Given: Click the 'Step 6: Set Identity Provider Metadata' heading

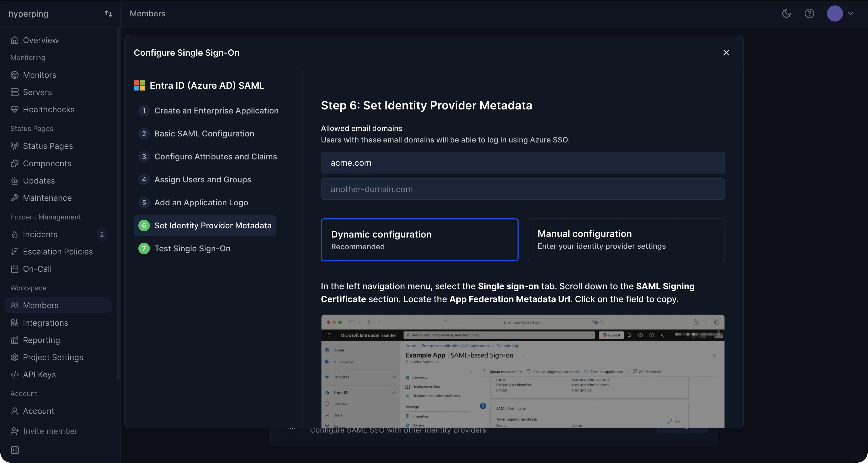Looking at the screenshot, I should click(426, 105).
